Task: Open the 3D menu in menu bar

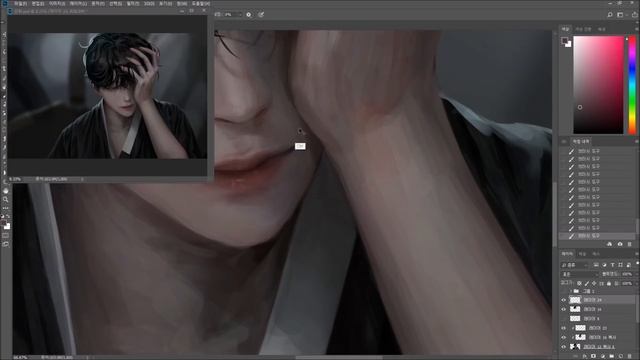Action: click(149, 3)
